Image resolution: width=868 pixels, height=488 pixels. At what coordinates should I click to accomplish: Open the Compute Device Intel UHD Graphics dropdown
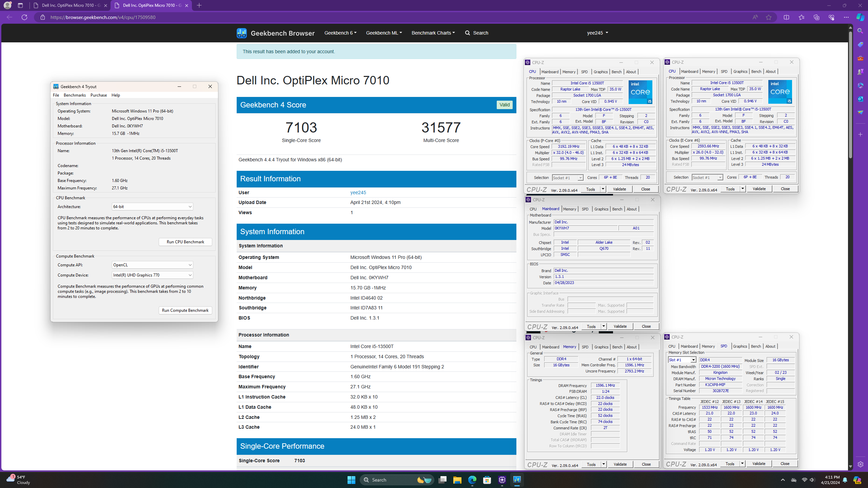153,275
